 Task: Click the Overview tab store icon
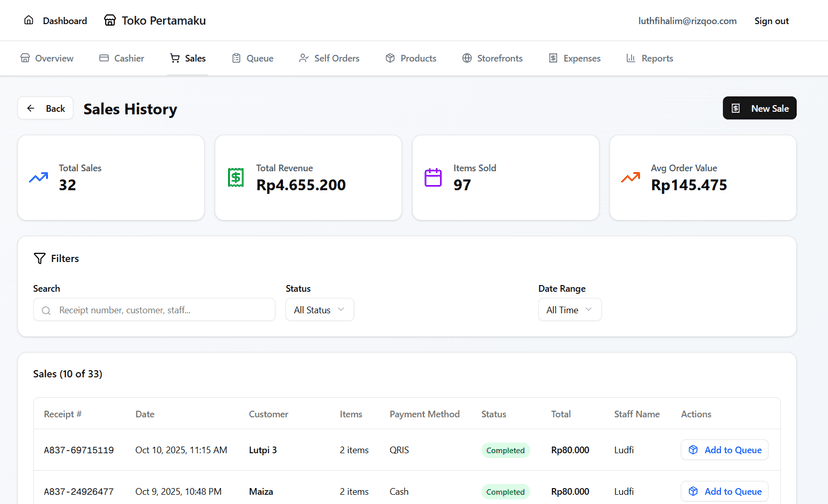(x=25, y=58)
